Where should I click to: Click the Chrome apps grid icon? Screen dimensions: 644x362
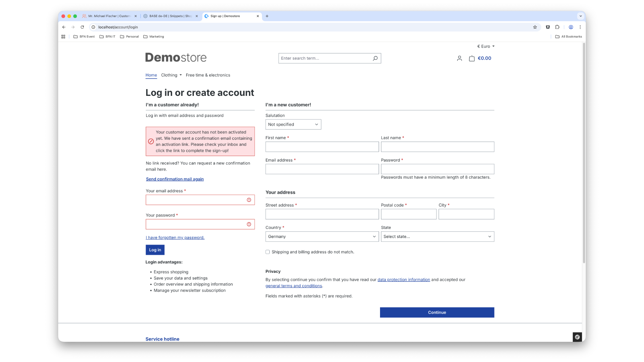pos(63,37)
